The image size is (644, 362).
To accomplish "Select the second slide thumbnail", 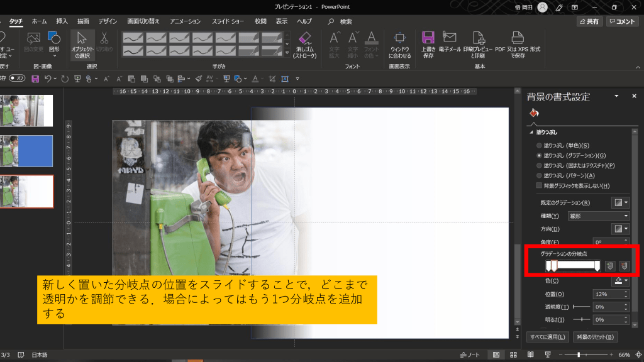I will point(27,151).
